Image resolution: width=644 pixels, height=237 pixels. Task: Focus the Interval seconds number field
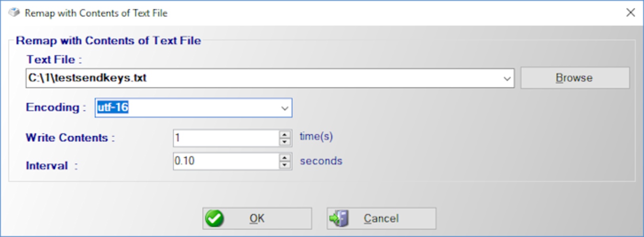coord(225,161)
